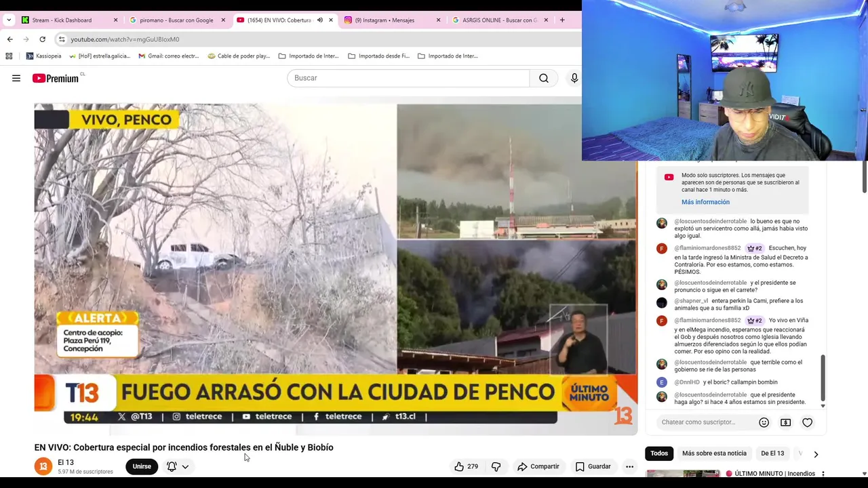Switch to Stream - Kick Dashboard tab

(62, 20)
